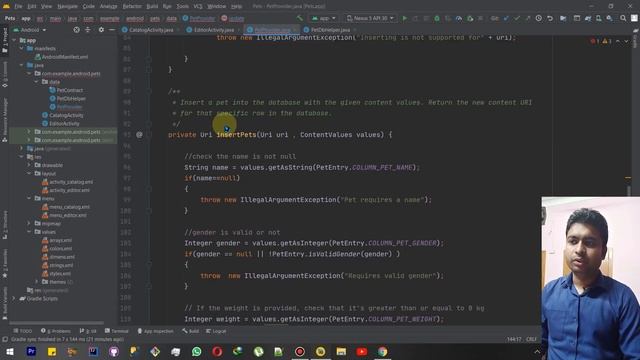Run the app with green play button
640x360 pixels.
pyautogui.click(x=404, y=18)
